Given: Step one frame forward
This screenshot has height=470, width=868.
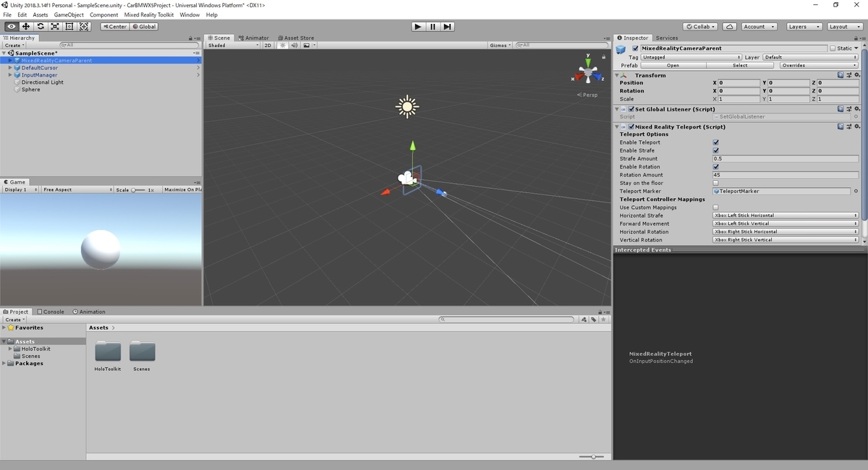Looking at the screenshot, I should 448,27.
